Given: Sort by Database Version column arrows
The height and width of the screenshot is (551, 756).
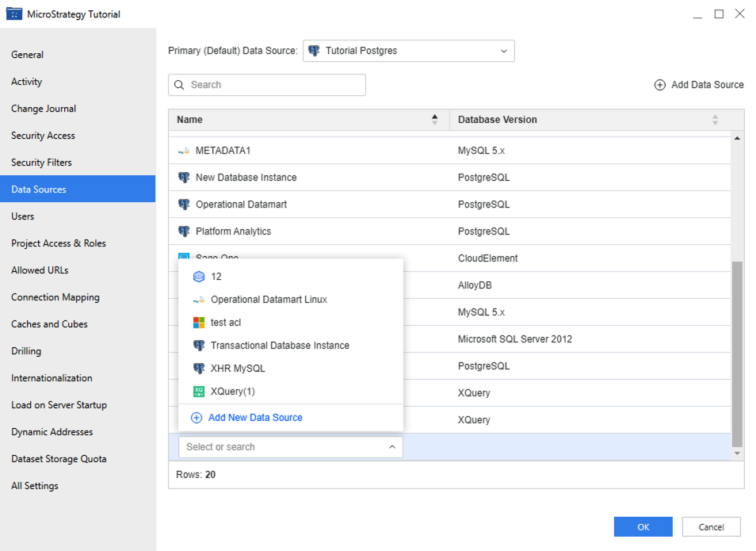Looking at the screenshot, I should [715, 120].
